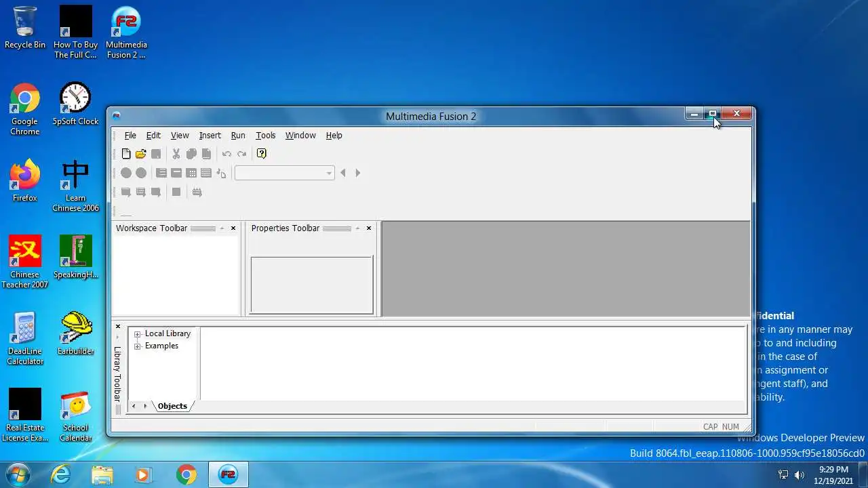The image size is (868, 488).
Task: Click the Copy toolbar icon
Action: [x=191, y=154]
